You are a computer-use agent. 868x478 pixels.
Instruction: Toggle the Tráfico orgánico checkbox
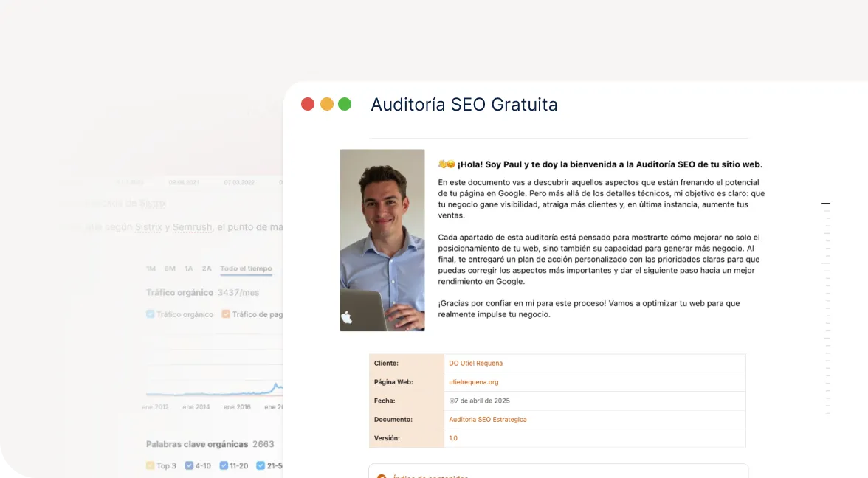click(x=151, y=314)
